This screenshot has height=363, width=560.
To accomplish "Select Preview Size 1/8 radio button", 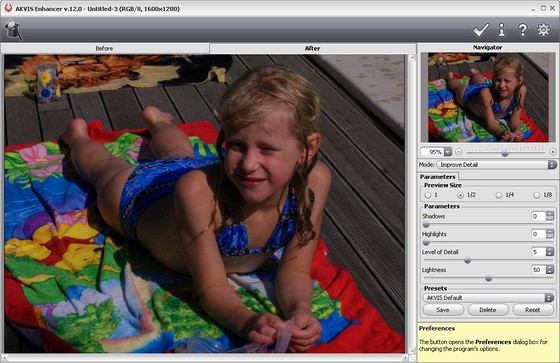I will pyautogui.click(x=537, y=195).
